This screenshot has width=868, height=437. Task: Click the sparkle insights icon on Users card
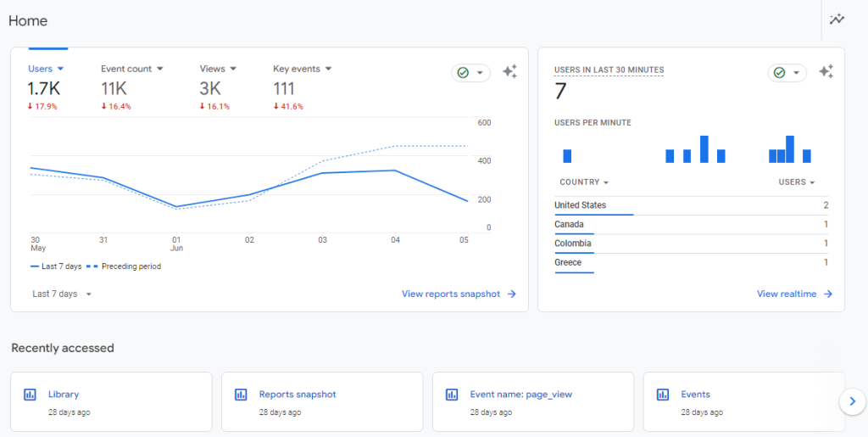click(x=509, y=72)
